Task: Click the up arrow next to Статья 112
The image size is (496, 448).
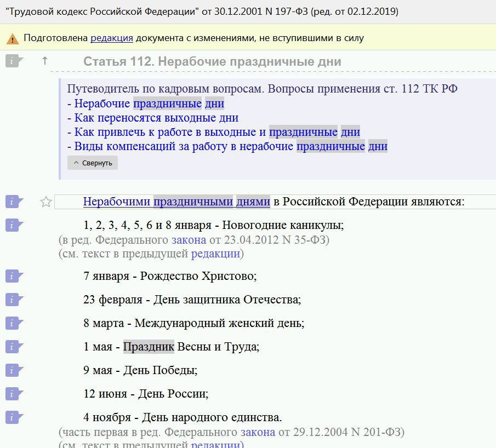Action: tap(45, 60)
